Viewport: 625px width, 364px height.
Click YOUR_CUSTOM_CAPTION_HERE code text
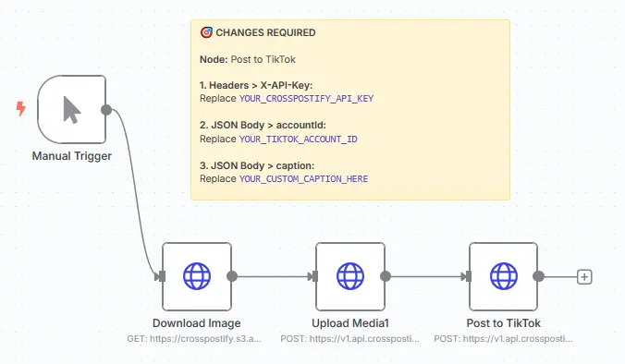coord(303,179)
